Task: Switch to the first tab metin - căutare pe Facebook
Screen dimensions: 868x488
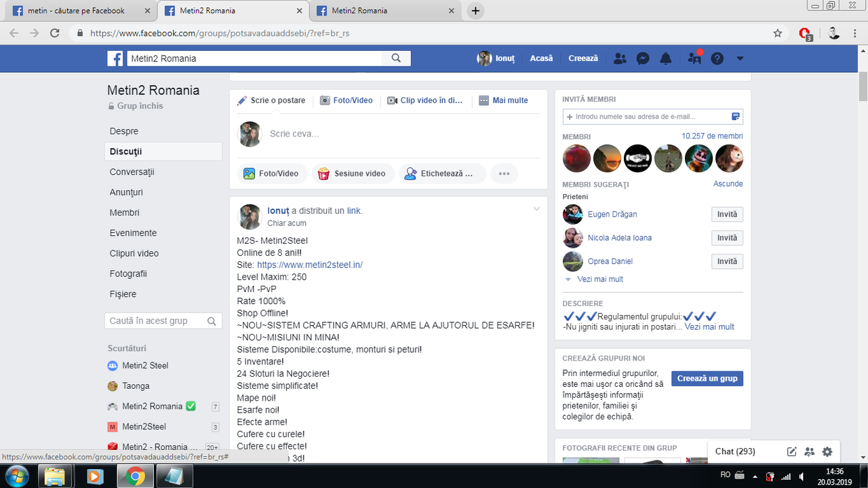Action: click(x=80, y=11)
